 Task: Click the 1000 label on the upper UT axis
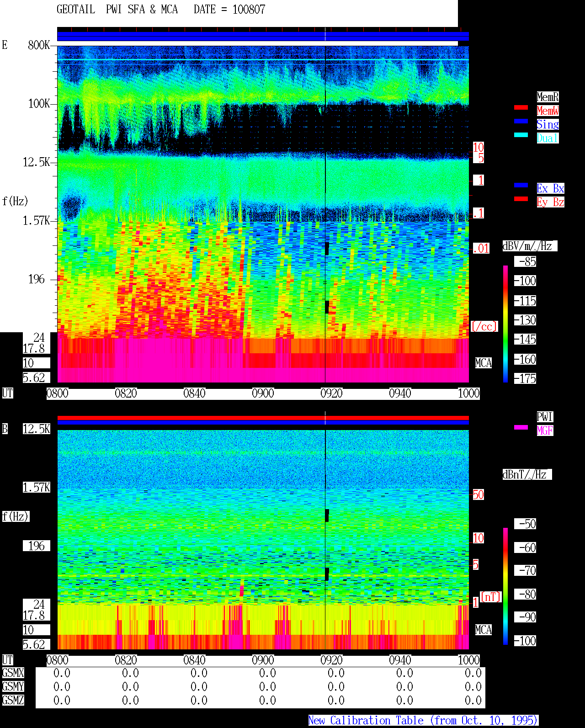coord(468,393)
